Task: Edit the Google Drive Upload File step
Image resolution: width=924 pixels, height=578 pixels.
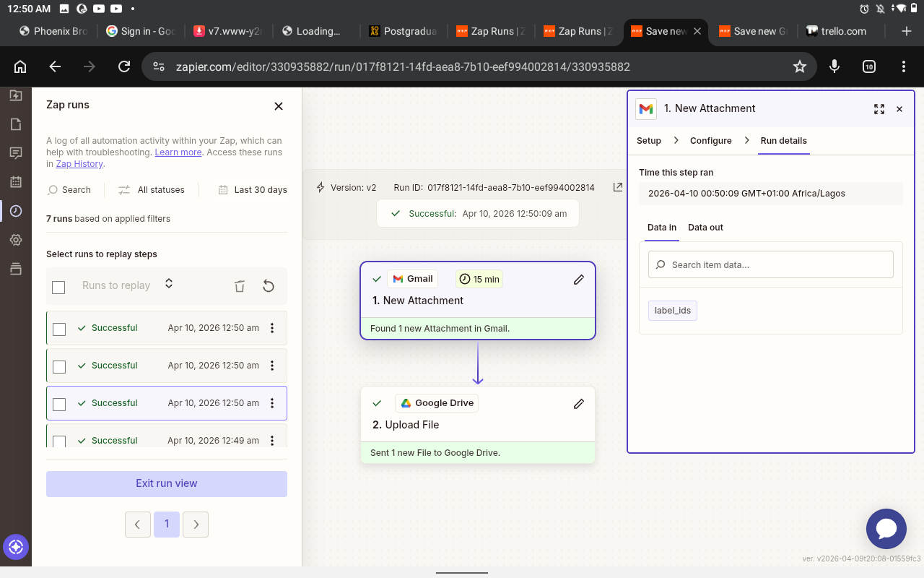Action: click(578, 403)
